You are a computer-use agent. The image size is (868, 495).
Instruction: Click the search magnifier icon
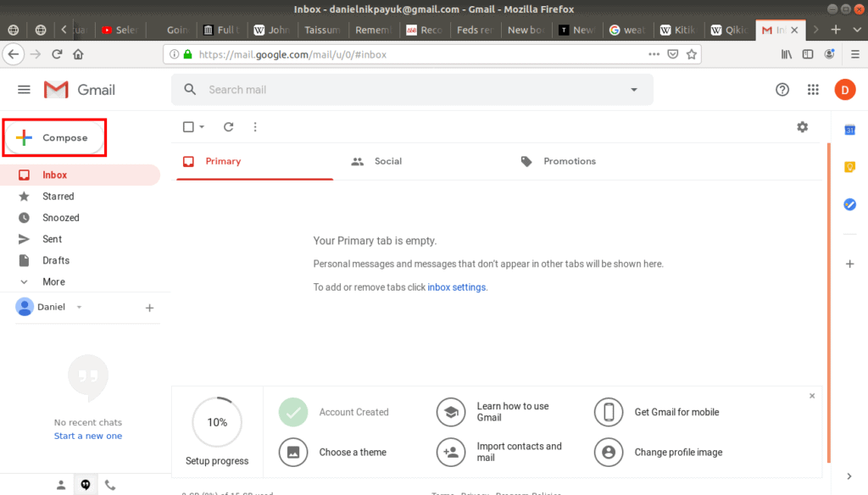click(190, 90)
